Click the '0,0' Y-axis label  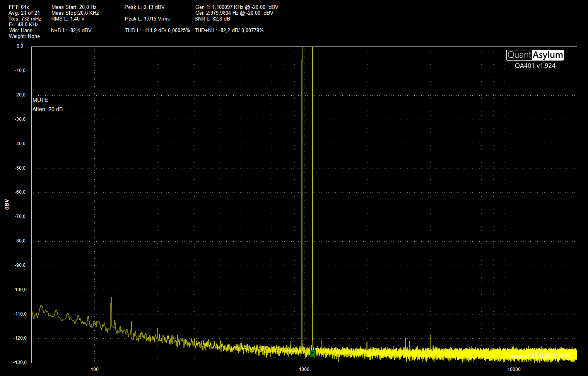[20, 46]
